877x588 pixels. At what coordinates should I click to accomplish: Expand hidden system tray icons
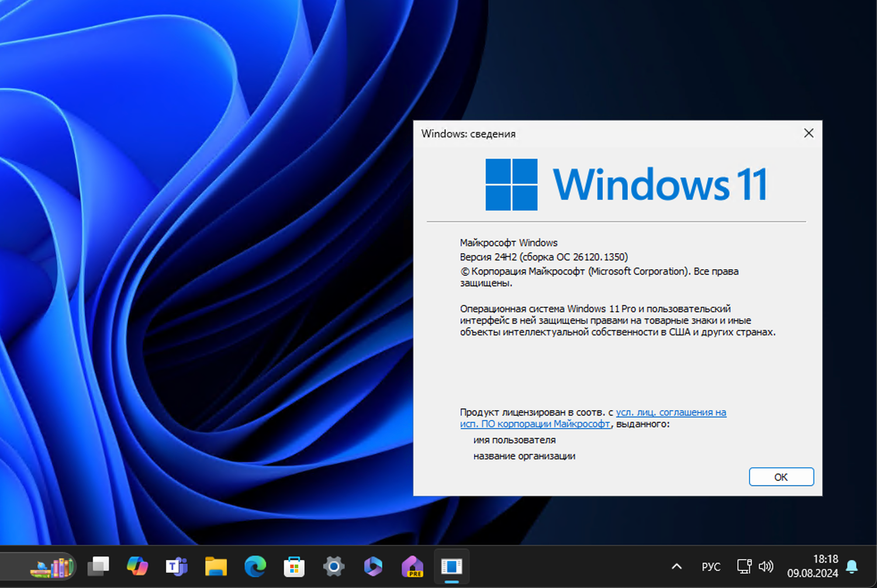[676, 566]
